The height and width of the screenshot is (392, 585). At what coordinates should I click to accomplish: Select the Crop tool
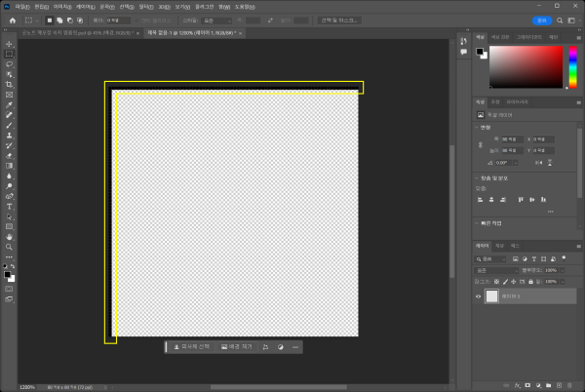tap(9, 85)
